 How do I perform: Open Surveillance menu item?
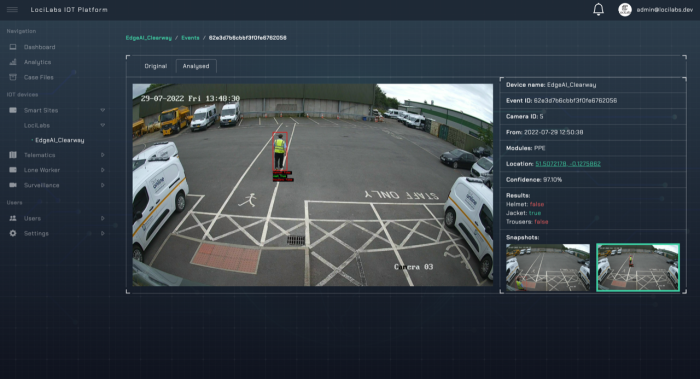[42, 185]
